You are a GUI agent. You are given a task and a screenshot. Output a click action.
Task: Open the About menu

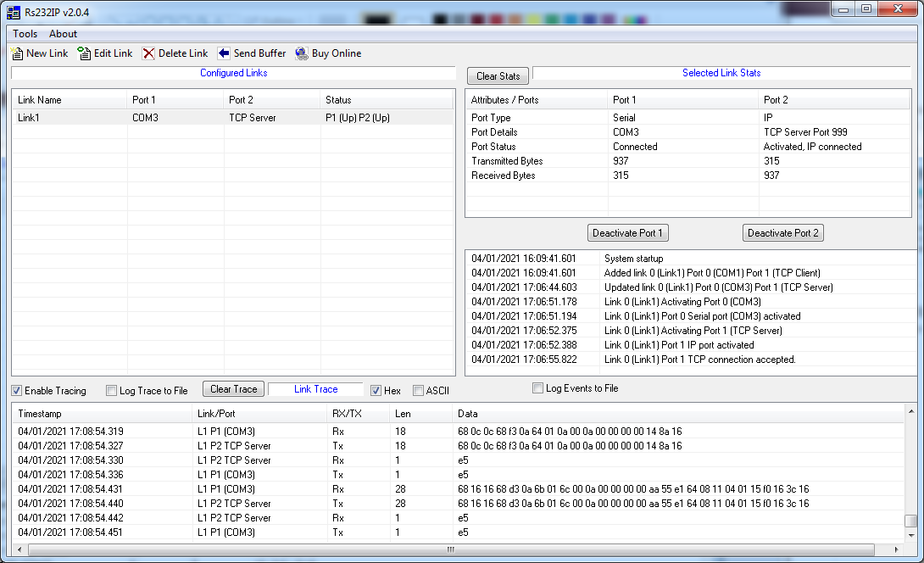[x=63, y=34]
